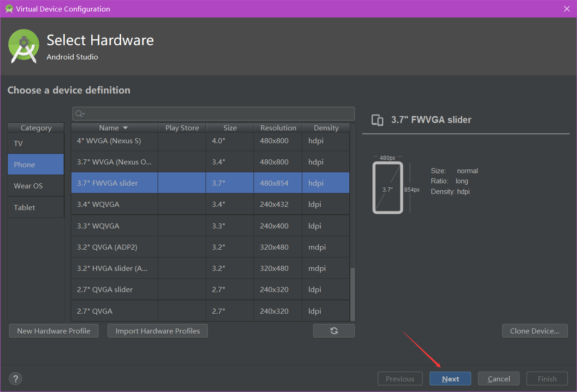Click the Density: hdpi detail text
This screenshot has height=392, width=577.
(x=450, y=191)
